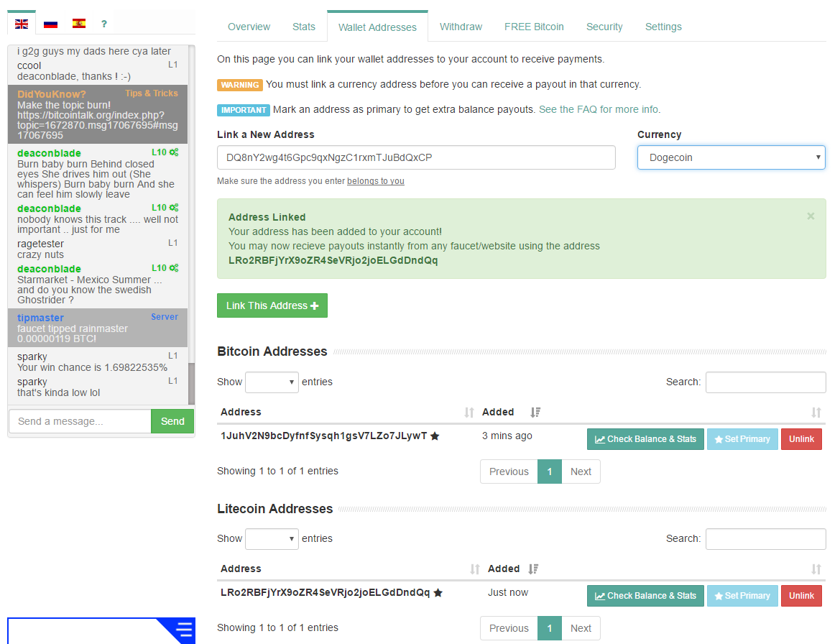The width and height of the screenshot is (840, 644).
Task: Open the Currency dropdown showing Dogecoin
Action: point(731,157)
